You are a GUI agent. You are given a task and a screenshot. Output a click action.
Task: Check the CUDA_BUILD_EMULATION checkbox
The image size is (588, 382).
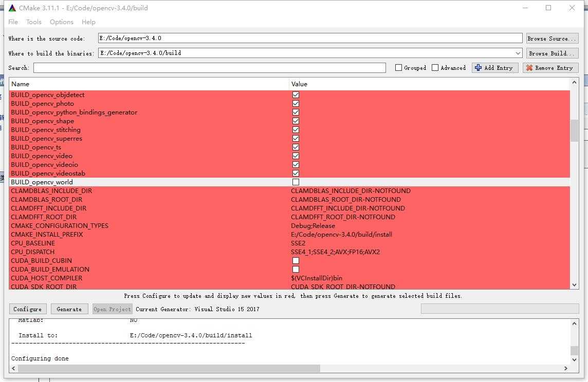[x=296, y=269]
